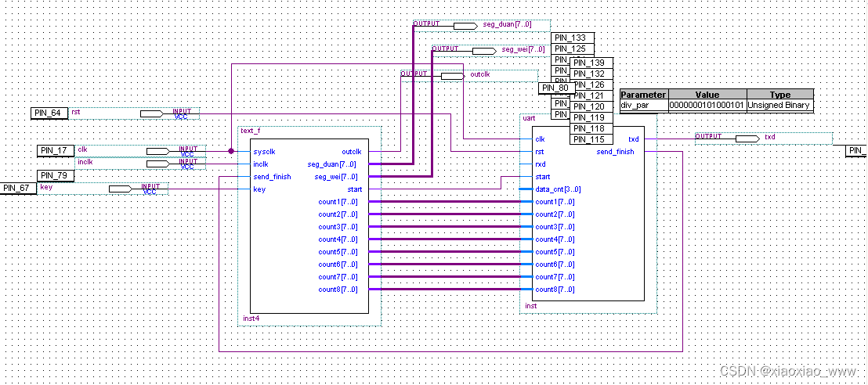Select the data_cnt[3..0] port on uart
This screenshot has width=868, height=385.
pos(558,189)
